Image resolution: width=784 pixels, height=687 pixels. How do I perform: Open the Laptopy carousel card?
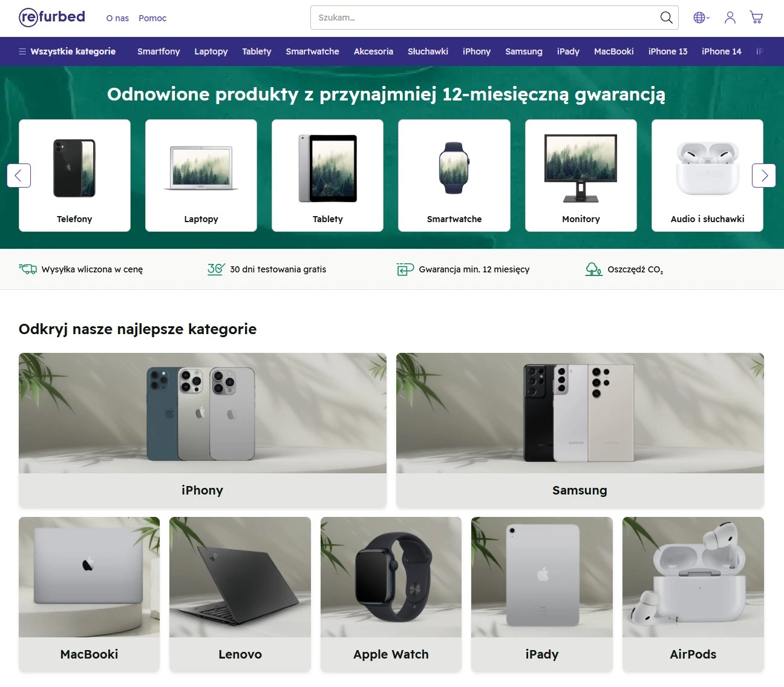tap(201, 176)
